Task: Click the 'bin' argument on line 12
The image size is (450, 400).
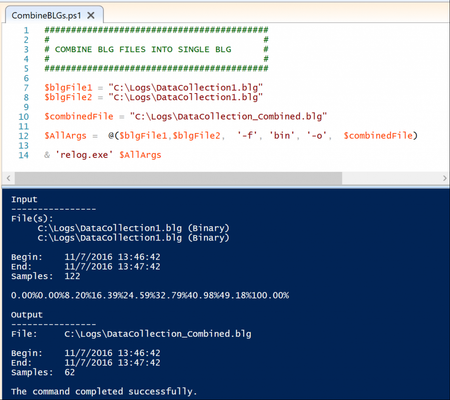Action: 282,136
